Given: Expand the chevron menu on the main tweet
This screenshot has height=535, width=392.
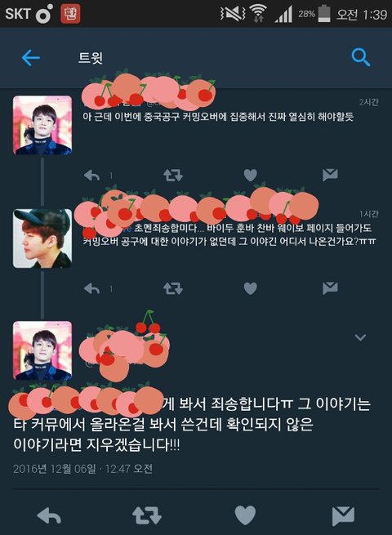Looking at the screenshot, I should [x=360, y=337].
